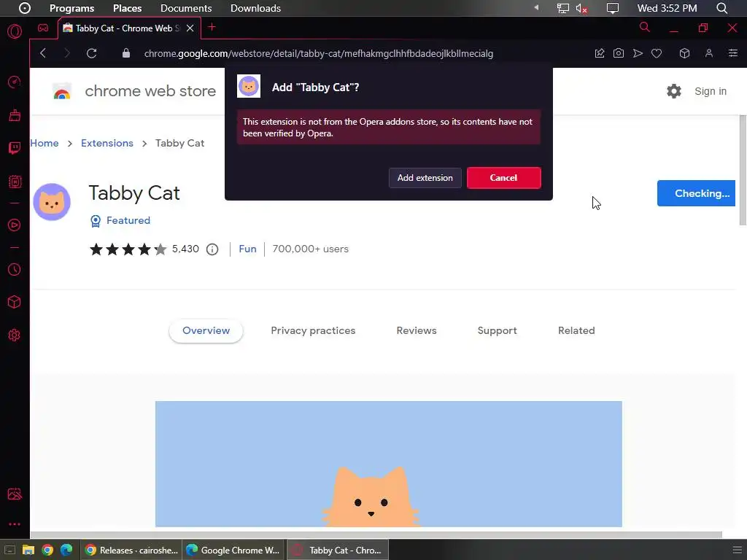Screen dimensions: 747x560
Task: Open Settings gear in Opera sidebar
Action: point(15,335)
